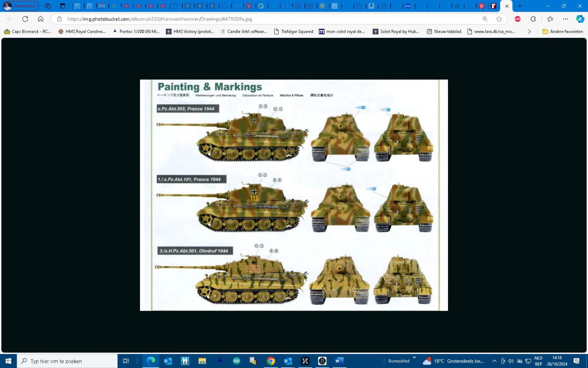Open Soleil Royal by Hub... bookmark
Image resolution: width=588 pixels, height=368 pixels.
pyautogui.click(x=396, y=32)
